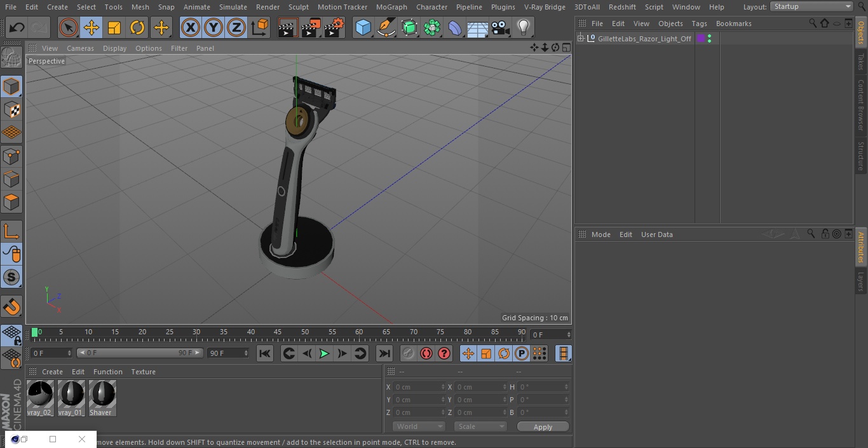This screenshot has width=868, height=448.
Task: Add a light object icon
Action: point(523,27)
